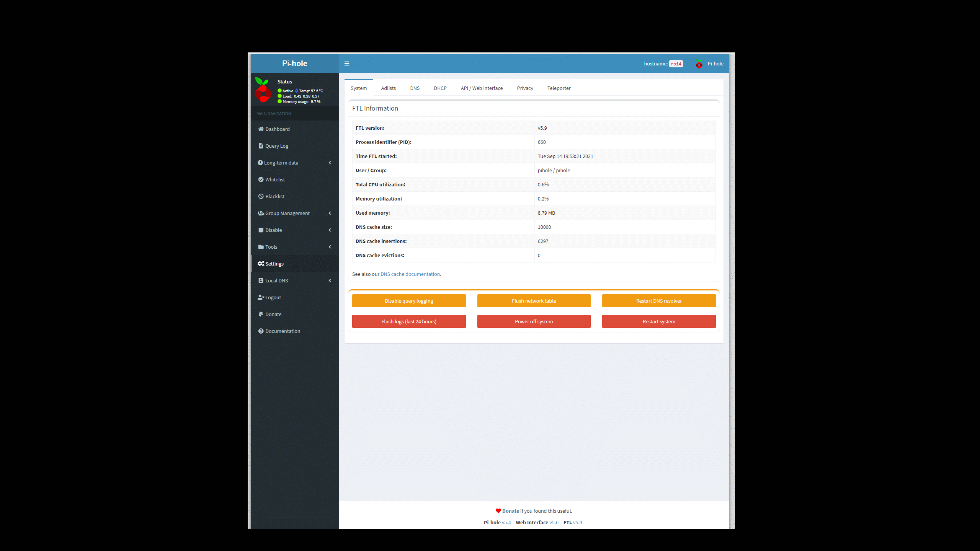The image size is (980, 551).
Task: Expand the Long-term data submenu
Action: tap(330, 163)
